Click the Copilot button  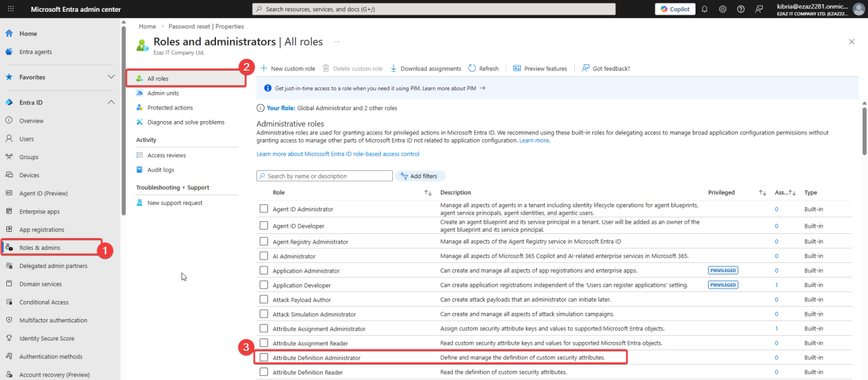(x=675, y=9)
